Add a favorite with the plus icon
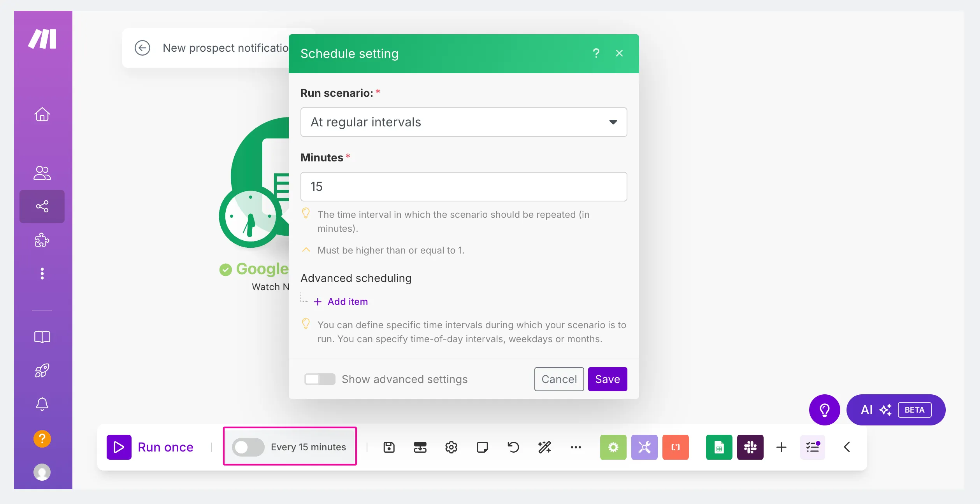The image size is (980, 504). [781, 447]
